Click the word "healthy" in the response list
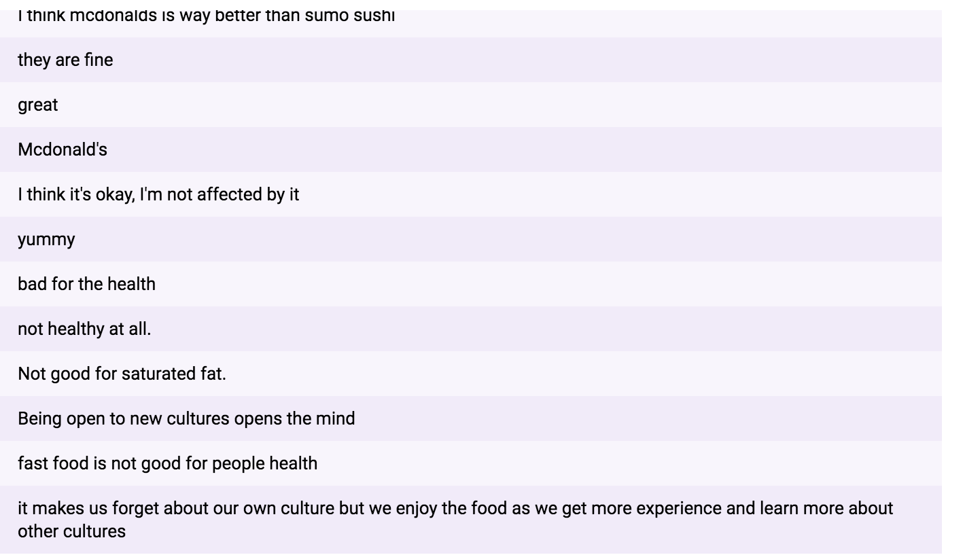 76,329
